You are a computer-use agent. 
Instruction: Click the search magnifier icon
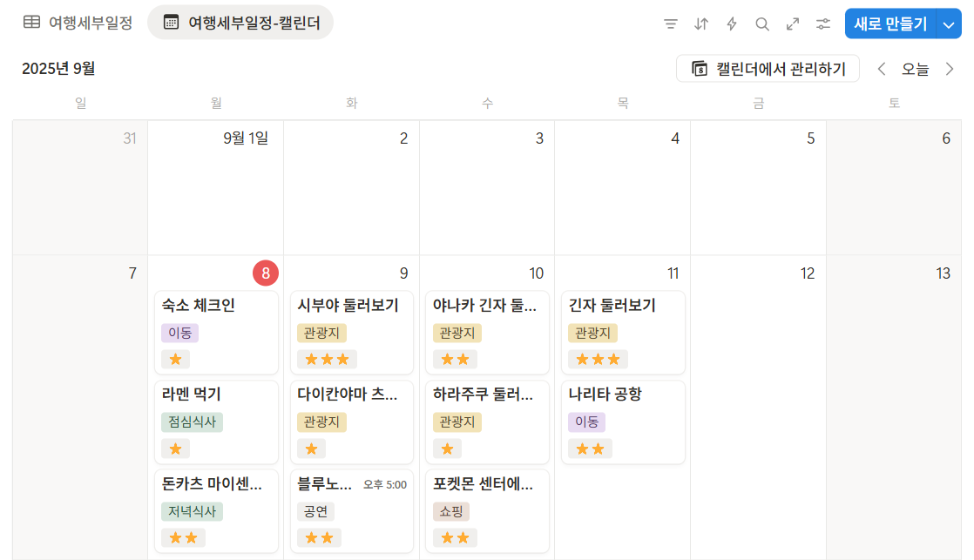tap(762, 24)
